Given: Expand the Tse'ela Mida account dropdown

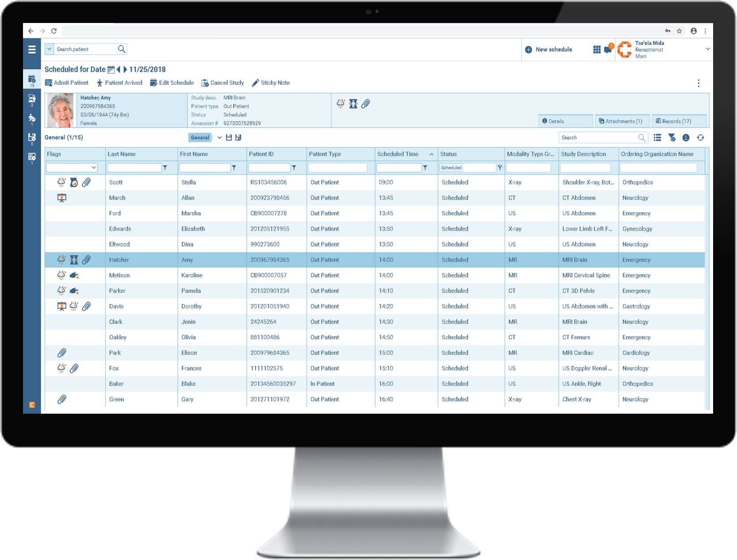Looking at the screenshot, I should tap(708, 49).
